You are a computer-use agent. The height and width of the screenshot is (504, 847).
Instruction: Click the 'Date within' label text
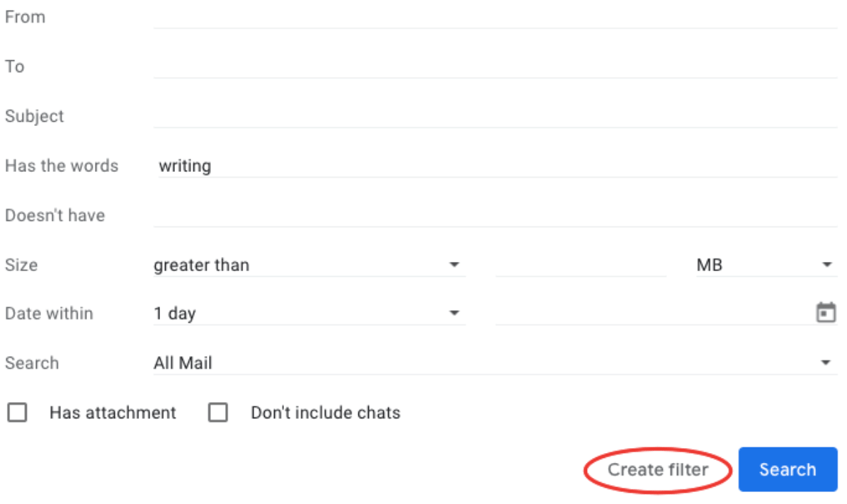[49, 313]
